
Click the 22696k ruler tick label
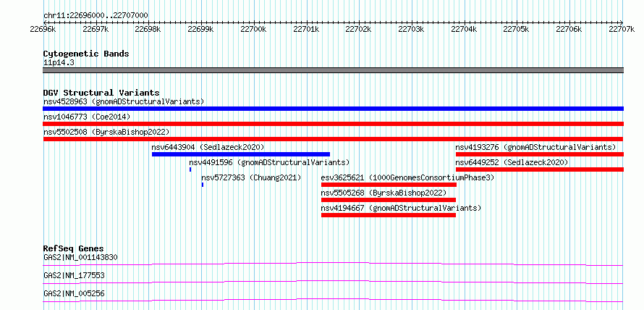pyautogui.click(x=43, y=29)
